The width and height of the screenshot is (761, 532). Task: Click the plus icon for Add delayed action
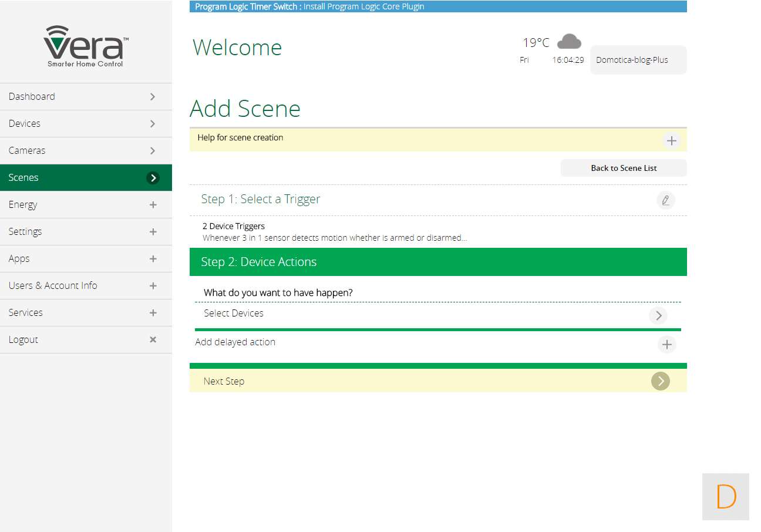(666, 344)
